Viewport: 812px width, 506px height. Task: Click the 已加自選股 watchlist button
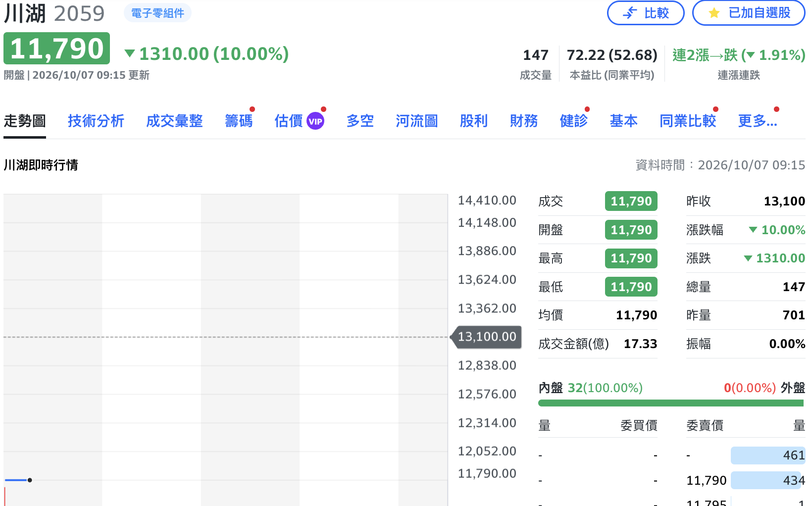coord(749,13)
